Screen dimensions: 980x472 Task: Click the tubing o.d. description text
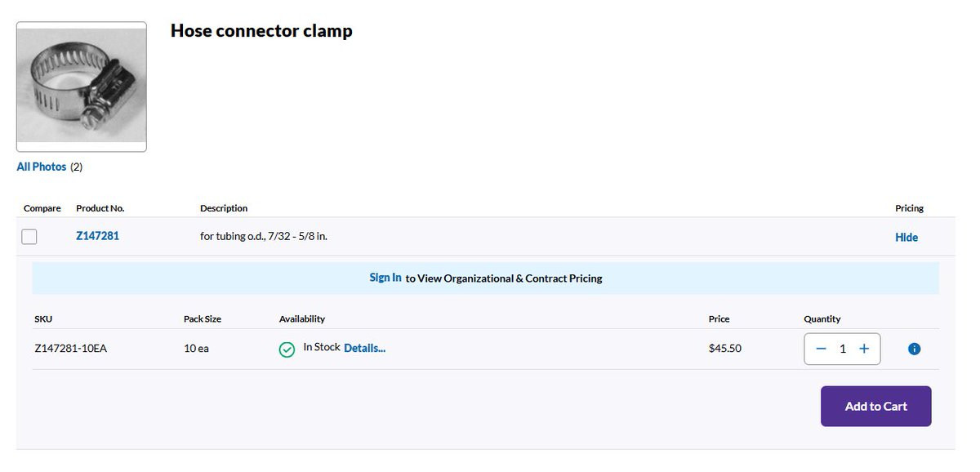click(x=269, y=236)
